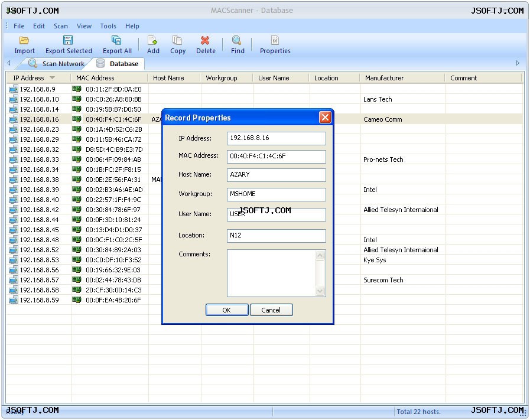Click the Export All icon
530x420 pixels.
click(116, 40)
